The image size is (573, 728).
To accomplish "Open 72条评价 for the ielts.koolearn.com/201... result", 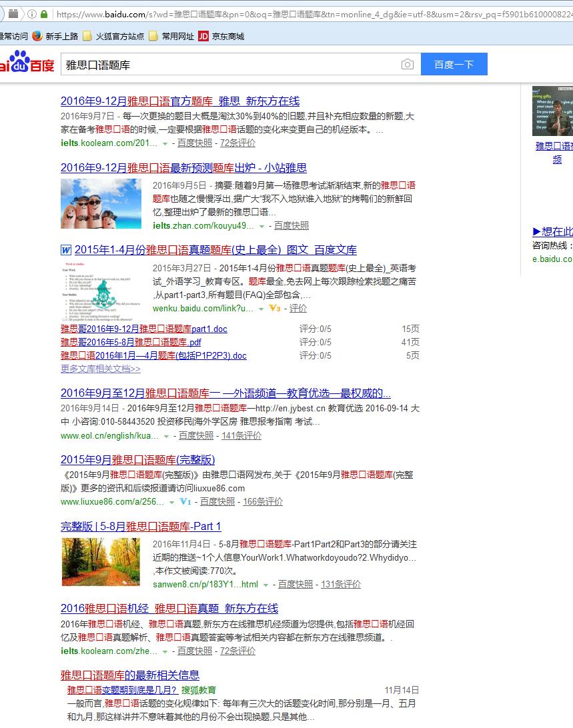I will coord(238,143).
